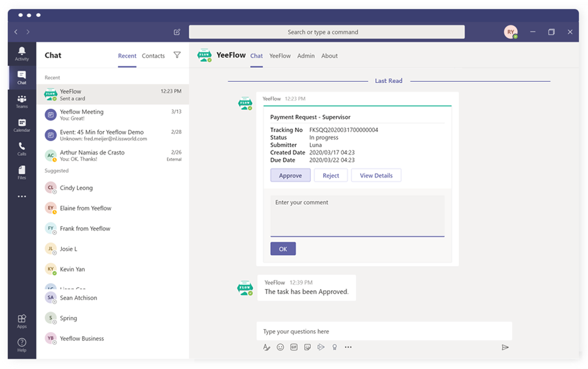Go to Teams in the sidebar
The width and height of the screenshot is (588, 369).
tap(22, 101)
